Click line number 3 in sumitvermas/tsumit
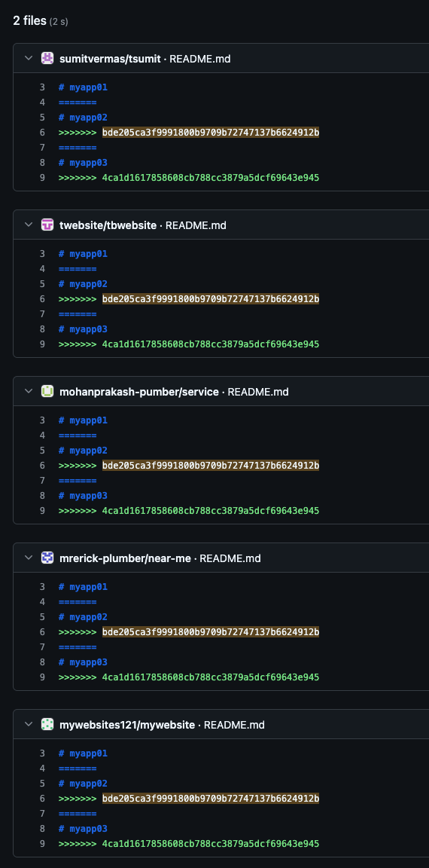429x868 pixels. click(42, 87)
